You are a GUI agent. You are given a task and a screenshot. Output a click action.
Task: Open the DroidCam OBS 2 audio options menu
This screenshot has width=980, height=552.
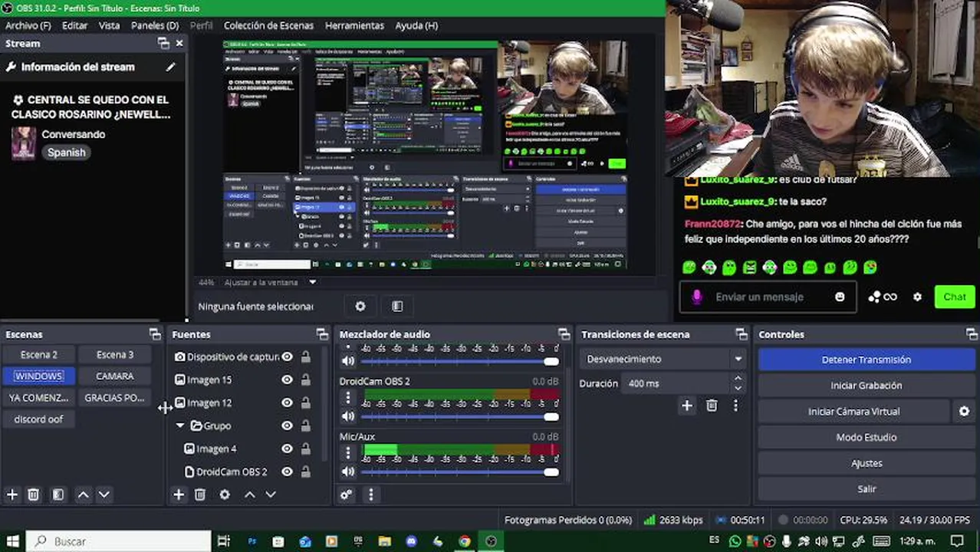[348, 397]
